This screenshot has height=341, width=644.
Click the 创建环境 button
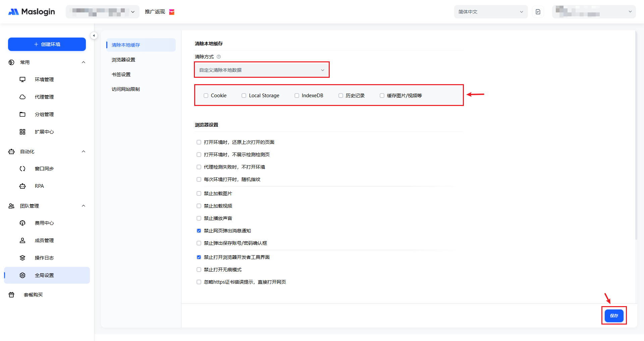(x=47, y=44)
